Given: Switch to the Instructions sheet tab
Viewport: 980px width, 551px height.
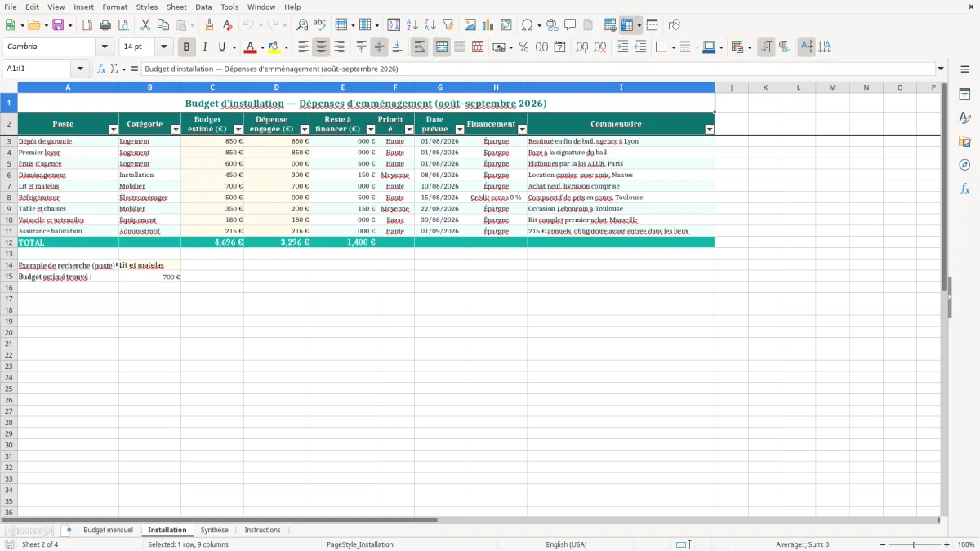Looking at the screenshot, I should click(x=262, y=531).
